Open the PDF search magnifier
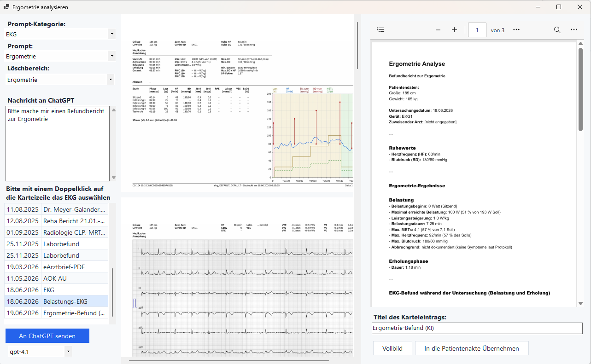The image size is (591, 364). tap(557, 30)
